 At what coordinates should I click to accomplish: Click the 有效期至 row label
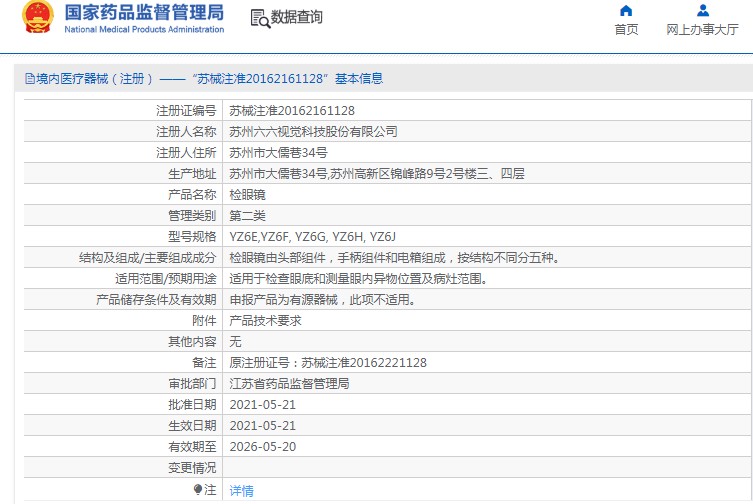pyautogui.click(x=192, y=447)
